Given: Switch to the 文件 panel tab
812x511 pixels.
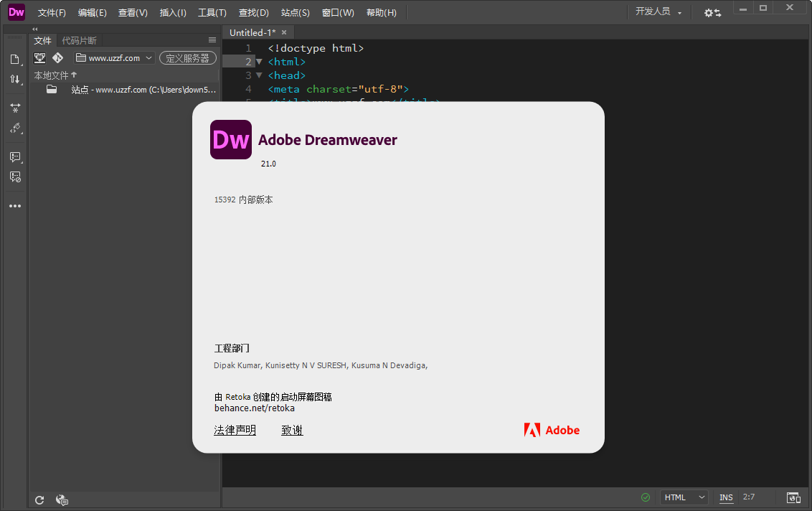Looking at the screenshot, I should pos(42,40).
